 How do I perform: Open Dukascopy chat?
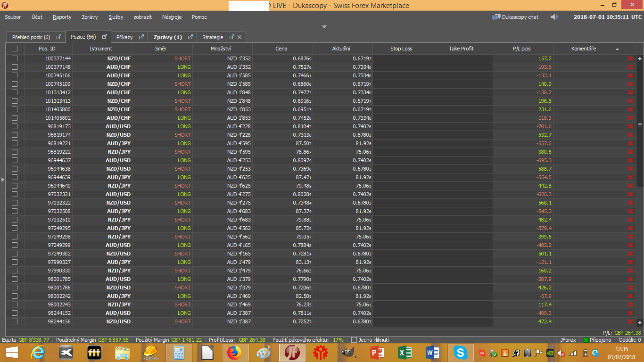(515, 17)
